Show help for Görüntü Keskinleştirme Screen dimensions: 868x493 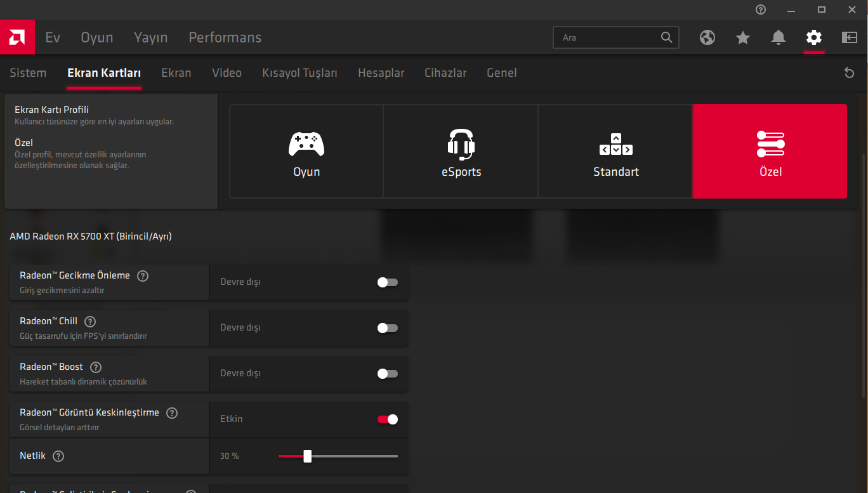click(172, 413)
